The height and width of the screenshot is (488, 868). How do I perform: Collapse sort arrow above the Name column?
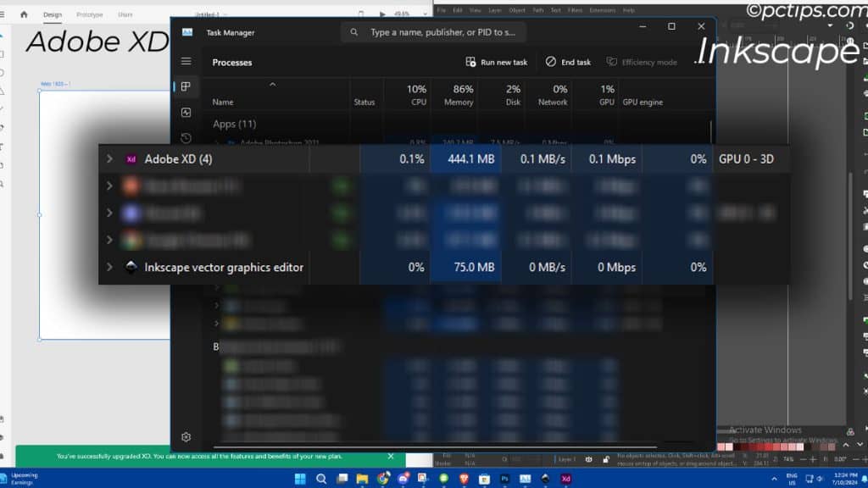coord(272,85)
